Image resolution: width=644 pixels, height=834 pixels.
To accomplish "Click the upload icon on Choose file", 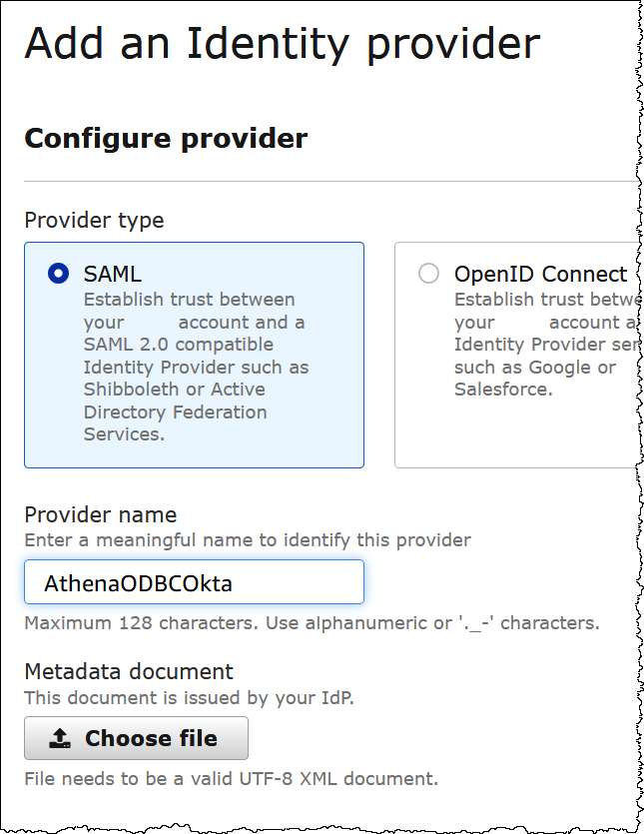I will [60, 739].
